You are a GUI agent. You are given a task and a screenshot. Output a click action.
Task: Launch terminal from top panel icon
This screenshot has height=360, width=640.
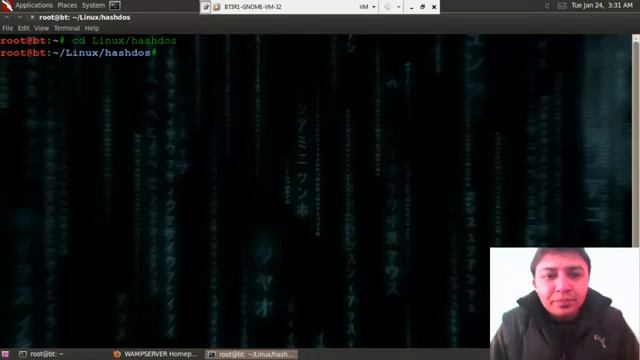point(115,6)
